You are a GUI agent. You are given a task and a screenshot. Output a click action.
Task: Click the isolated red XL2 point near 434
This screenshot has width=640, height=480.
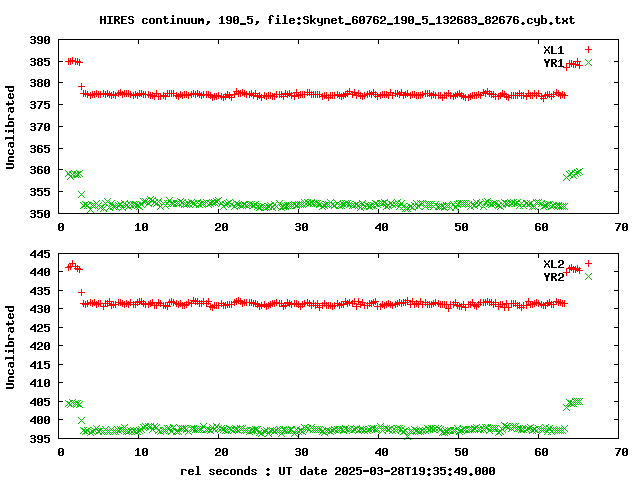click(81, 292)
